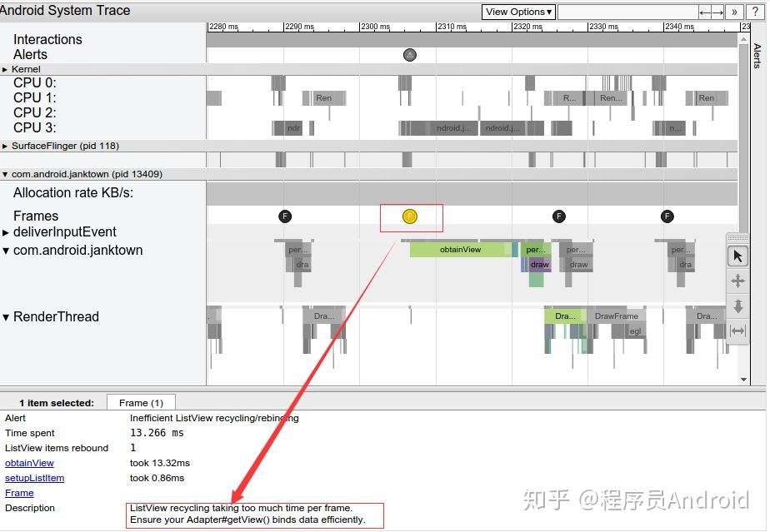Click a black F frame marker on the Frames row
The height and width of the screenshot is (532, 770).
[x=285, y=216]
